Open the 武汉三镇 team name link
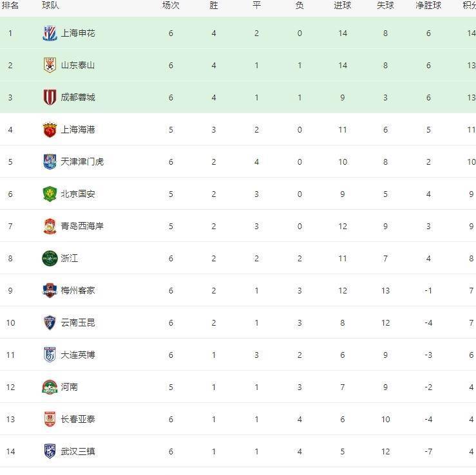Viewport: 476px width, 475px height. [78, 451]
